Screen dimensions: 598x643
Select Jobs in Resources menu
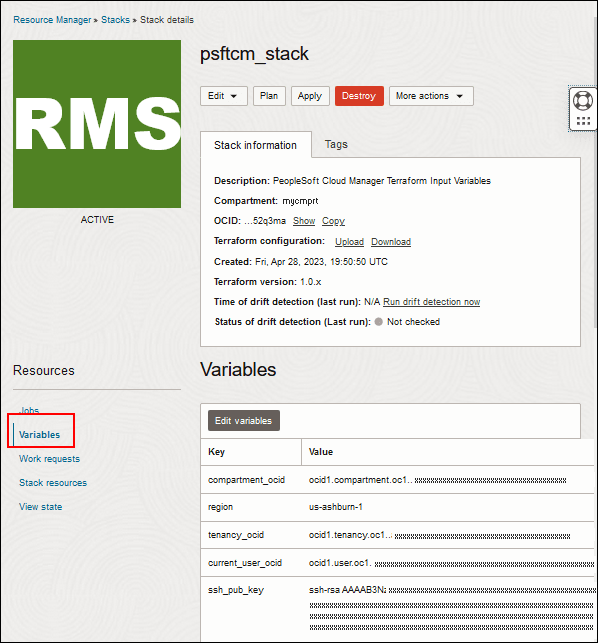(x=29, y=410)
